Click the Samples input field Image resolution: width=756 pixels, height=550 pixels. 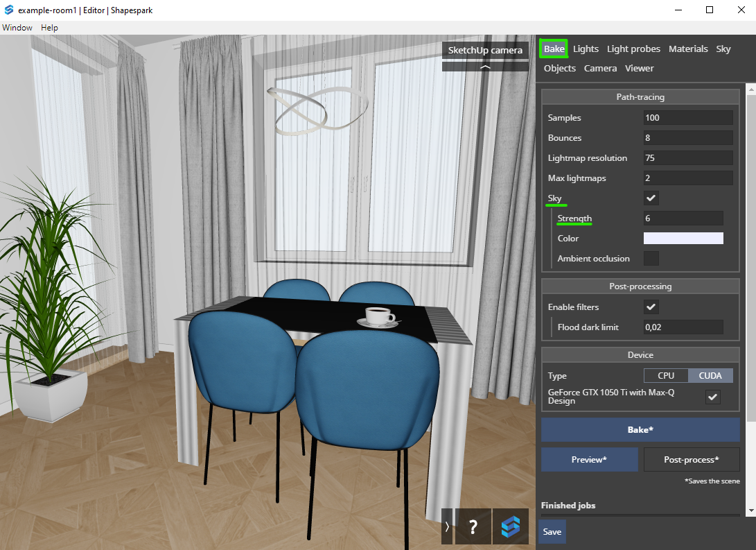click(x=687, y=118)
